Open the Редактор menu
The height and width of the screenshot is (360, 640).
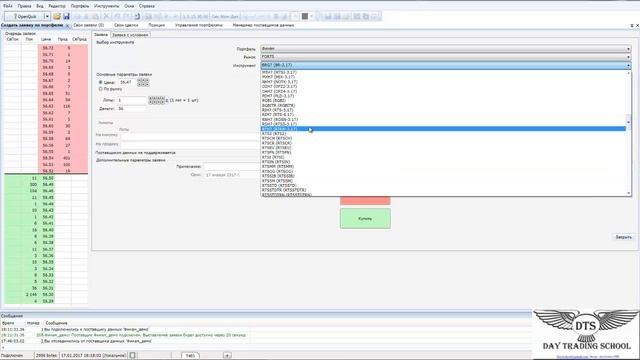57,6
